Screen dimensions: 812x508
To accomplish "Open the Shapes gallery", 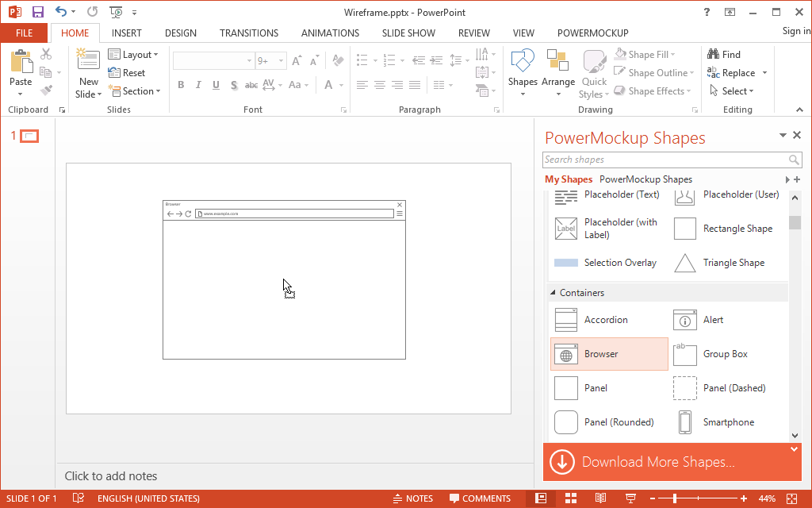I will (x=523, y=72).
